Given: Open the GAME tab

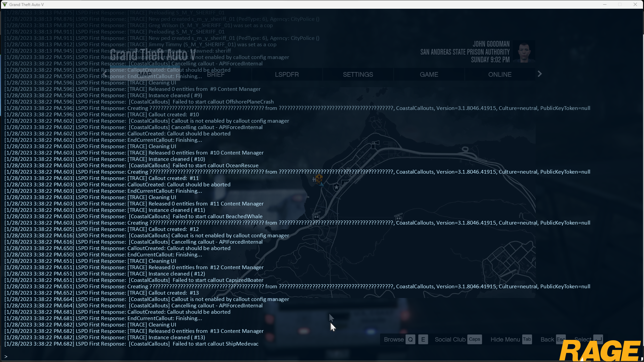Looking at the screenshot, I should [429, 74].
